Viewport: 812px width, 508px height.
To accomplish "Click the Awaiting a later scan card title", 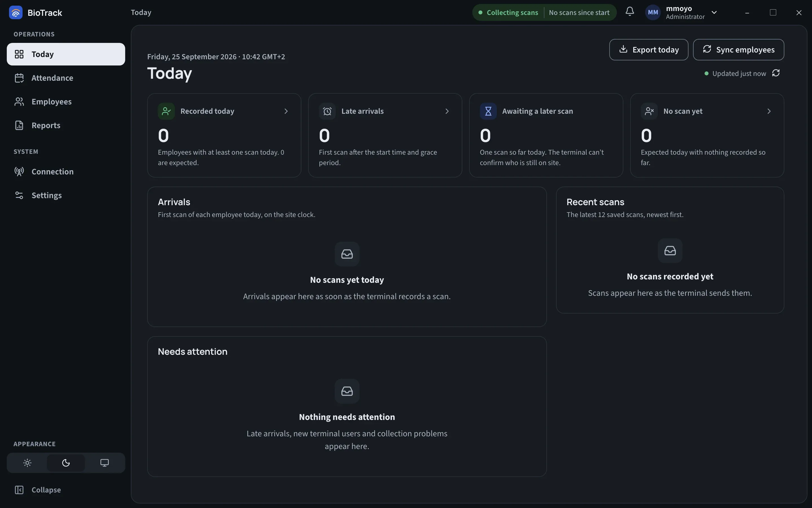I will (538, 111).
